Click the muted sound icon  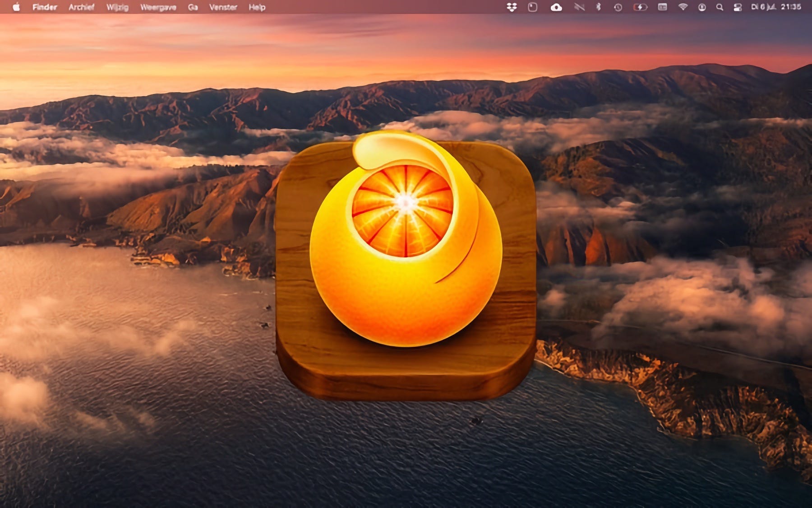579,7
